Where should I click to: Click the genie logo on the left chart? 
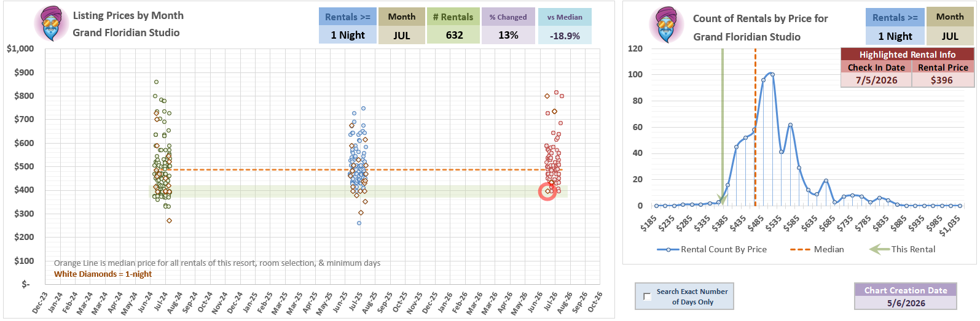point(51,24)
